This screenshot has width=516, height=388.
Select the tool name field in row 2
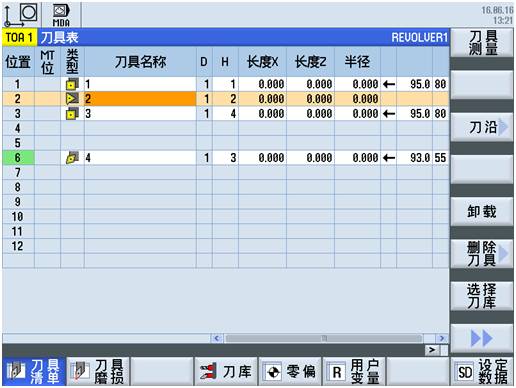pyautogui.click(x=140, y=99)
